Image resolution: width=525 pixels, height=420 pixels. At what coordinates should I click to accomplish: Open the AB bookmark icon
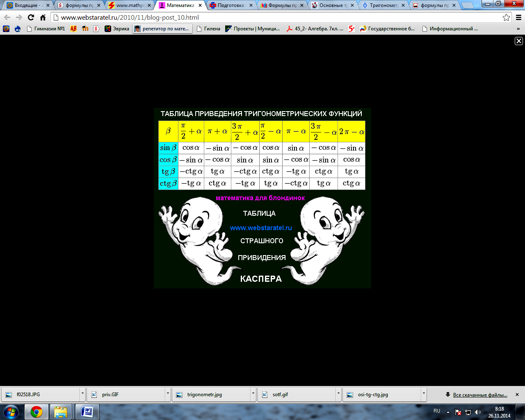73,29
